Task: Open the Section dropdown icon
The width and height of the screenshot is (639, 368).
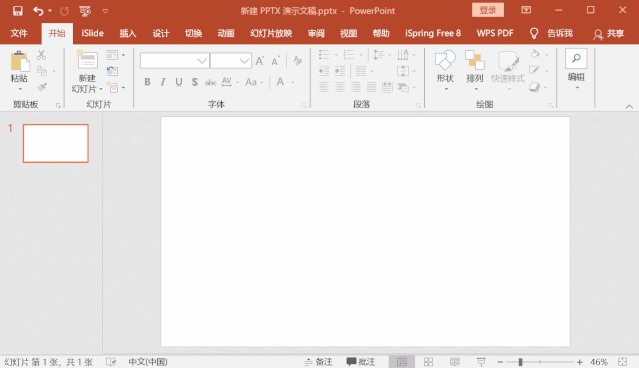Action: click(115, 87)
